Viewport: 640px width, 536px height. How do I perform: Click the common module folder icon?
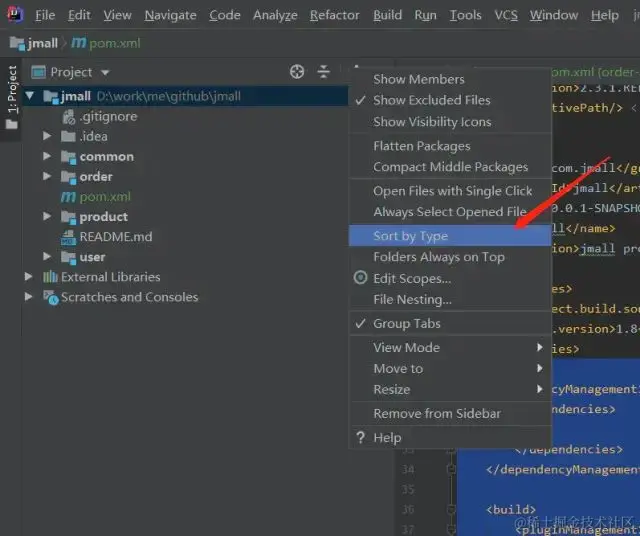69,157
